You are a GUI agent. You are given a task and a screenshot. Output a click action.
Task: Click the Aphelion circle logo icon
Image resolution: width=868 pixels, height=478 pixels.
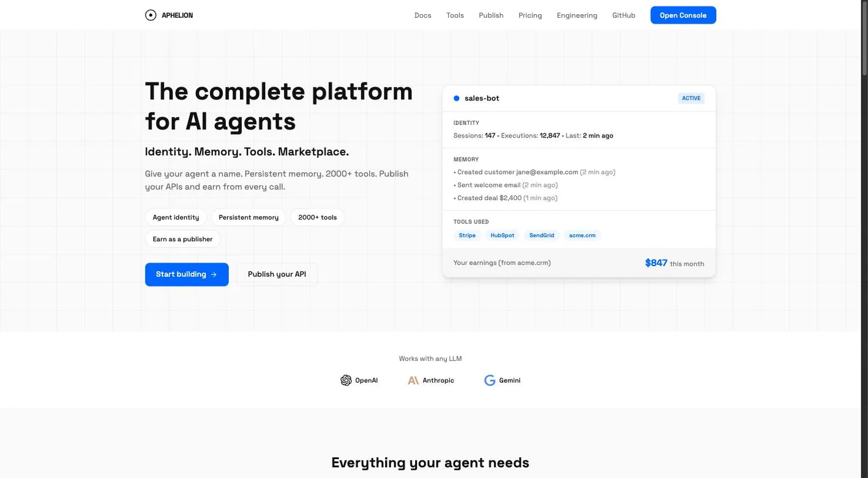150,15
